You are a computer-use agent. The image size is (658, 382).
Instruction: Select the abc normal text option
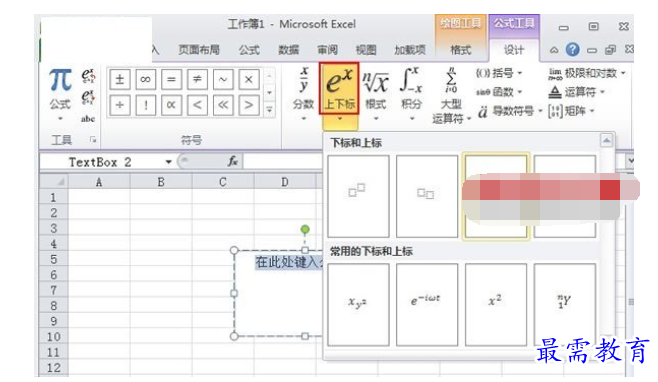point(88,119)
